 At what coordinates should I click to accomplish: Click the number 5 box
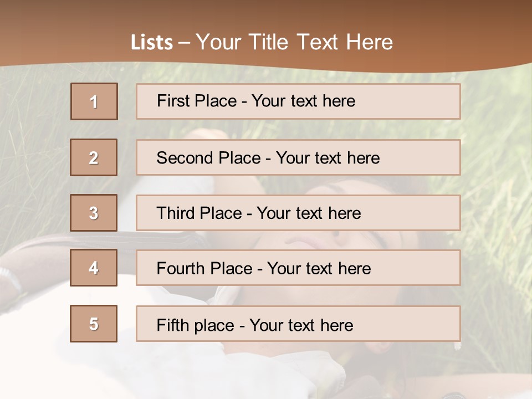(94, 324)
